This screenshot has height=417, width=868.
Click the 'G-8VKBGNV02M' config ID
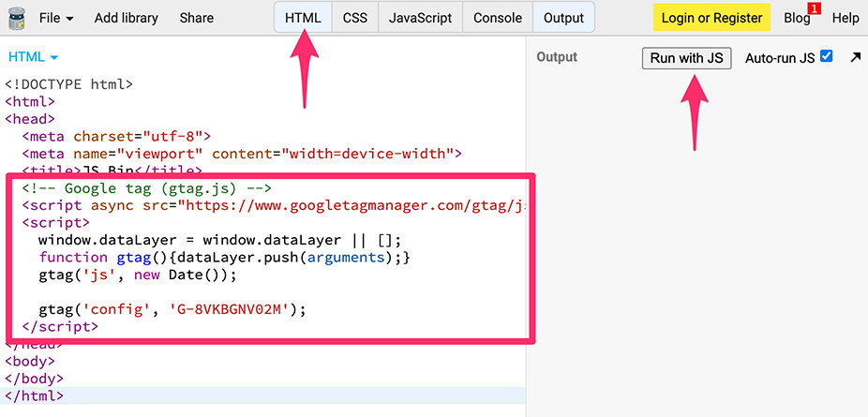pos(229,309)
